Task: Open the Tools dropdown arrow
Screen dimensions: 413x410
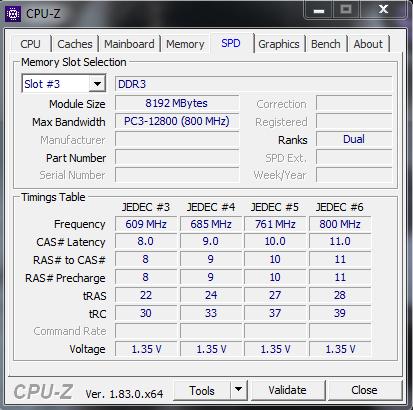Action: (x=238, y=389)
